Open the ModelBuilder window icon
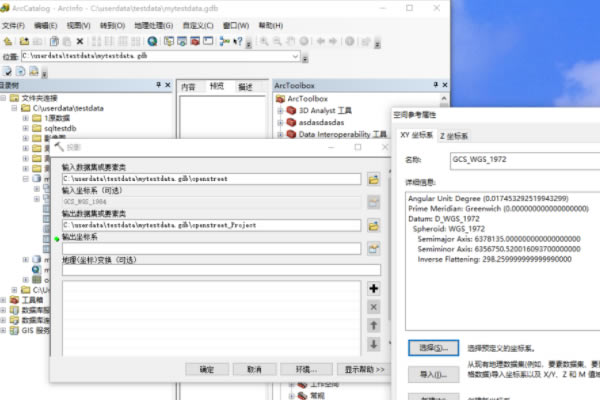600x400 pixels. pos(225,41)
